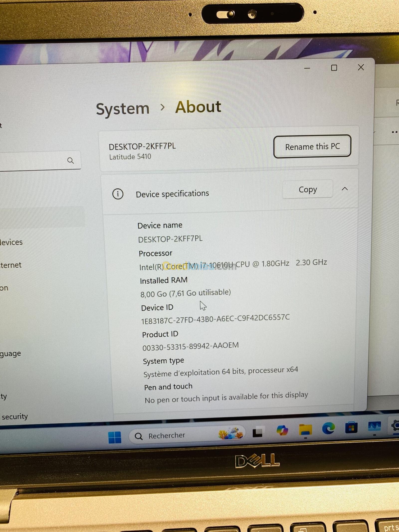The width and height of the screenshot is (399, 532).
Task: Select the DESKTOP-2KFF7PL device name value
Action: [x=170, y=239]
